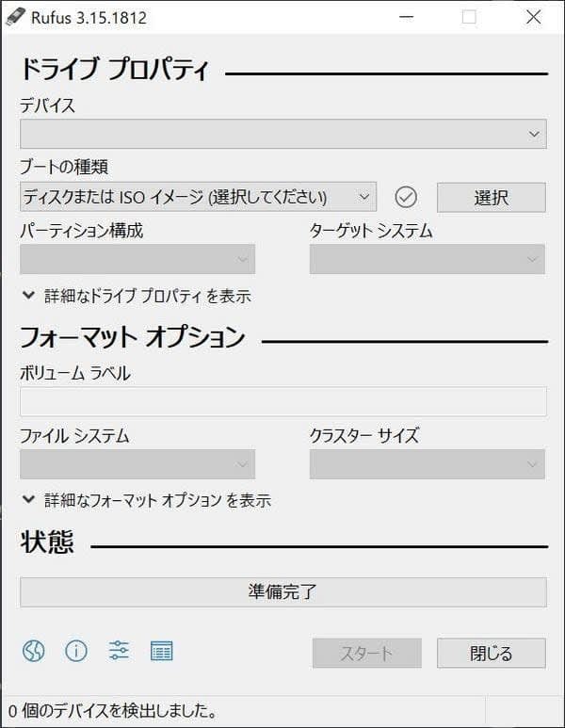Open the クラスター サイズ dropdown
Image resolution: width=565 pixels, height=728 pixels.
click(428, 463)
